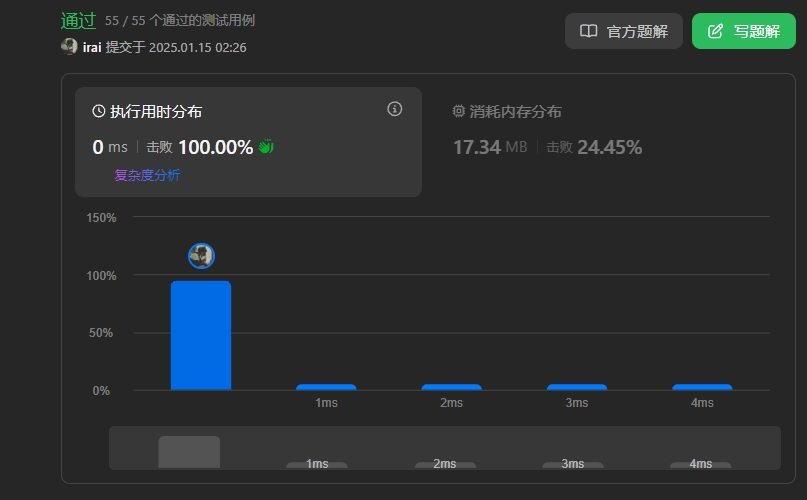Click the 24.45% memory beat percentage
Screen dimensions: 807x500
pos(609,148)
